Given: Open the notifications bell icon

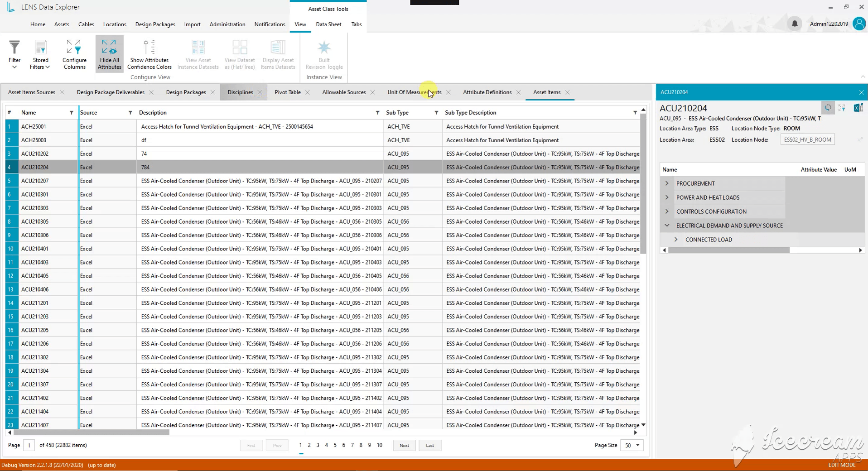Looking at the screenshot, I should (x=795, y=24).
